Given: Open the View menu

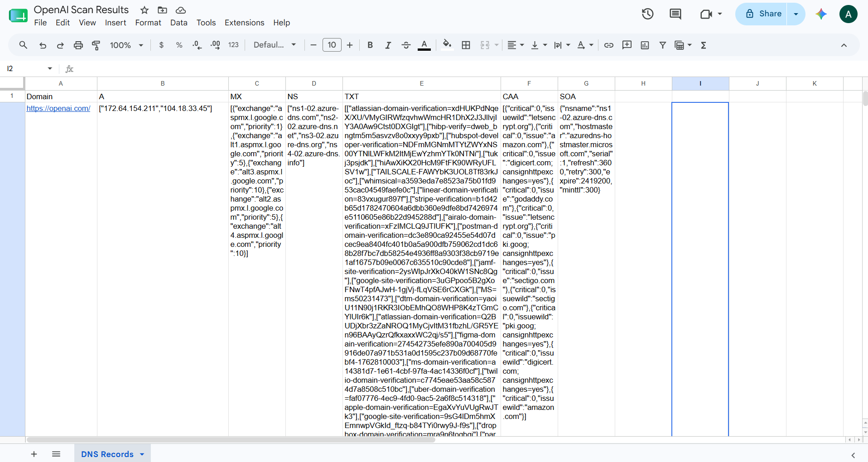Looking at the screenshot, I should click(87, 23).
